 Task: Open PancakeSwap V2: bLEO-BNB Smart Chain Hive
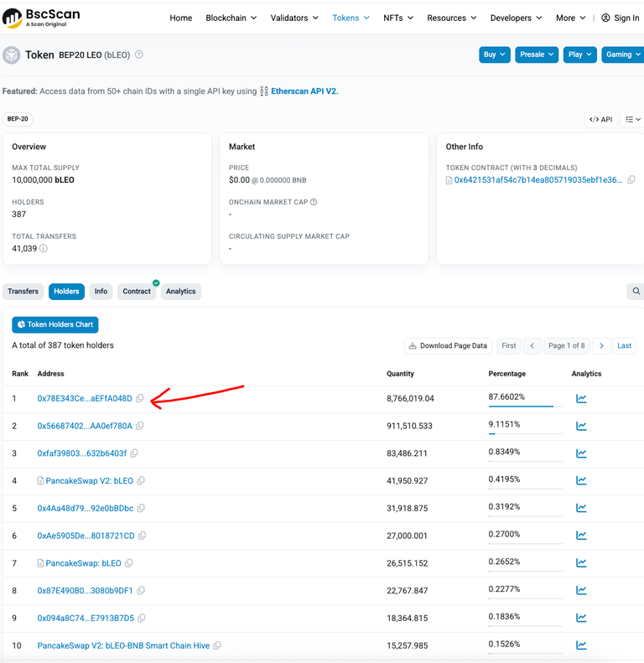(x=123, y=645)
